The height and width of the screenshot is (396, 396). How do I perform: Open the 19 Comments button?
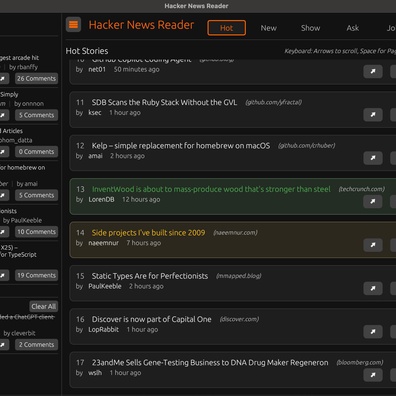tap(36, 275)
